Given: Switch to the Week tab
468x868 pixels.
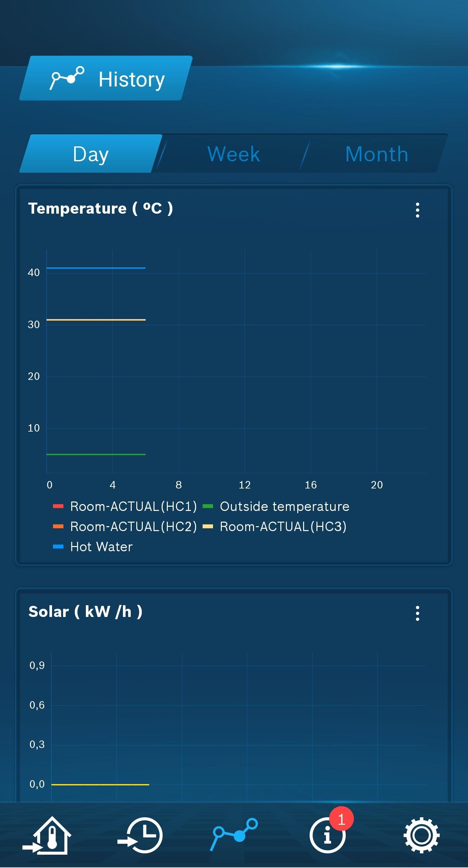Looking at the screenshot, I should click(234, 154).
